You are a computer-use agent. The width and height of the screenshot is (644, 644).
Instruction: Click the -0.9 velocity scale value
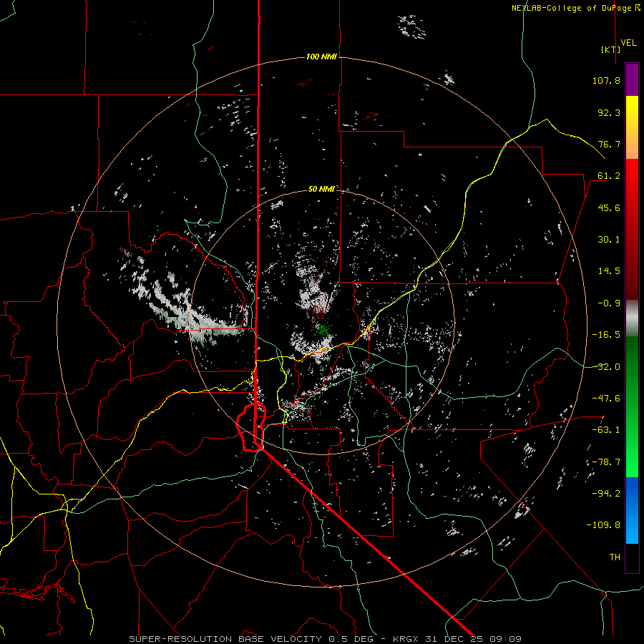click(x=609, y=303)
